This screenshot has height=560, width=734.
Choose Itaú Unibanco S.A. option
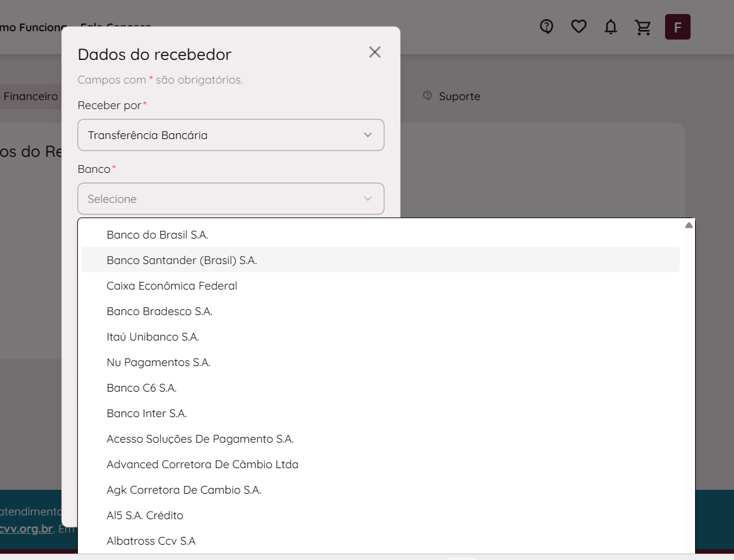coord(153,337)
